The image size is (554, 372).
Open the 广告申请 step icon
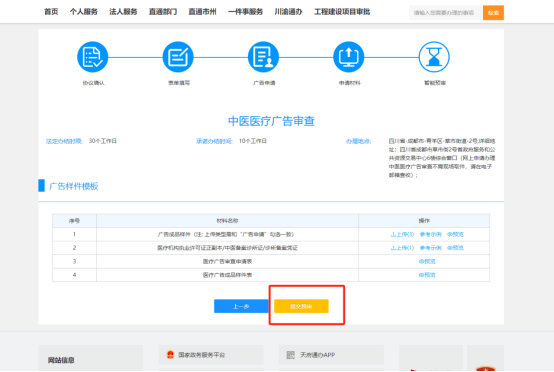263,57
